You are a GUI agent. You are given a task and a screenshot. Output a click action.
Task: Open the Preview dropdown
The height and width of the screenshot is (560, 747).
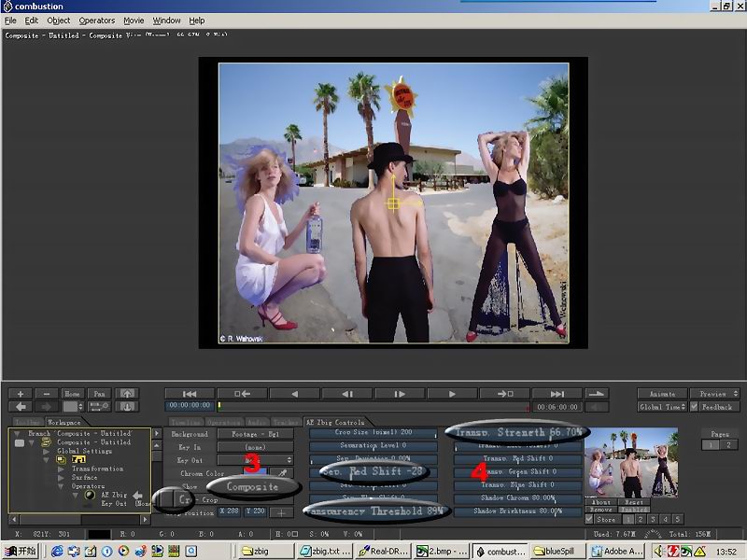(x=714, y=394)
